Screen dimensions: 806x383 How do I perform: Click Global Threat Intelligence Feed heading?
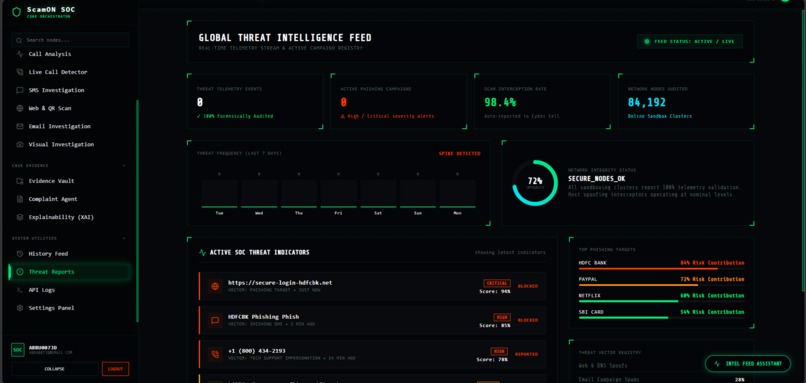[285, 38]
